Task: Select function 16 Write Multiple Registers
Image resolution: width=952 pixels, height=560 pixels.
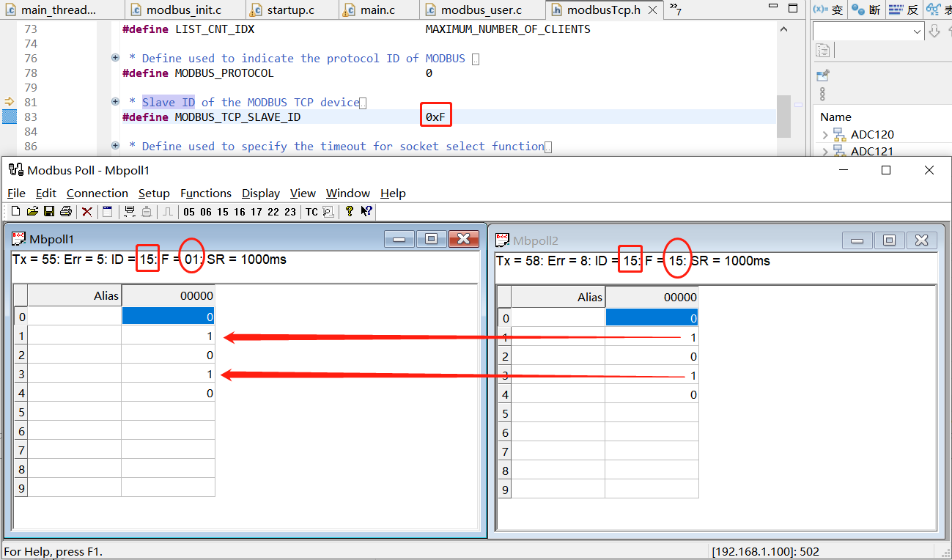Action: (x=240, y=211)
